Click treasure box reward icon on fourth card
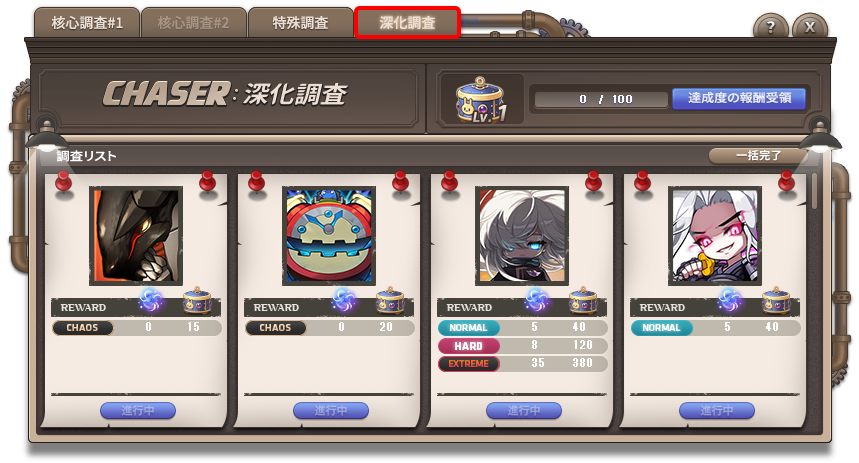 tap(776, 300)
